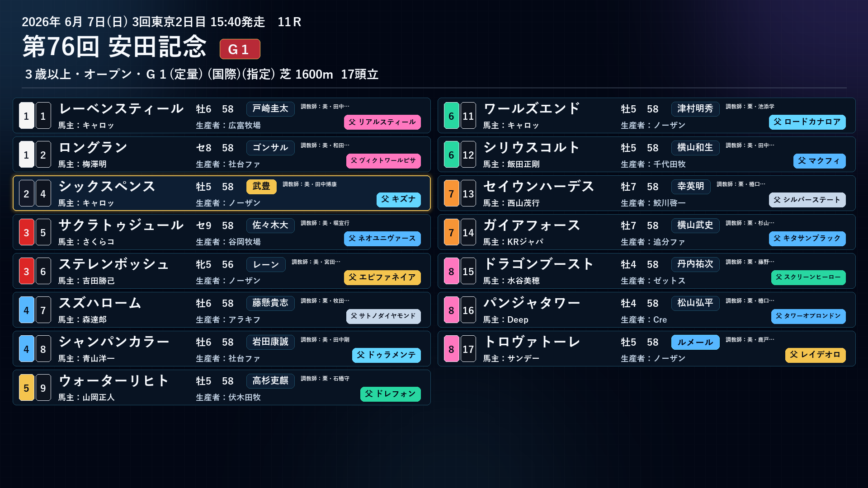Select horse パンジャタワー
868x488 pixels.
pos(532,303)
